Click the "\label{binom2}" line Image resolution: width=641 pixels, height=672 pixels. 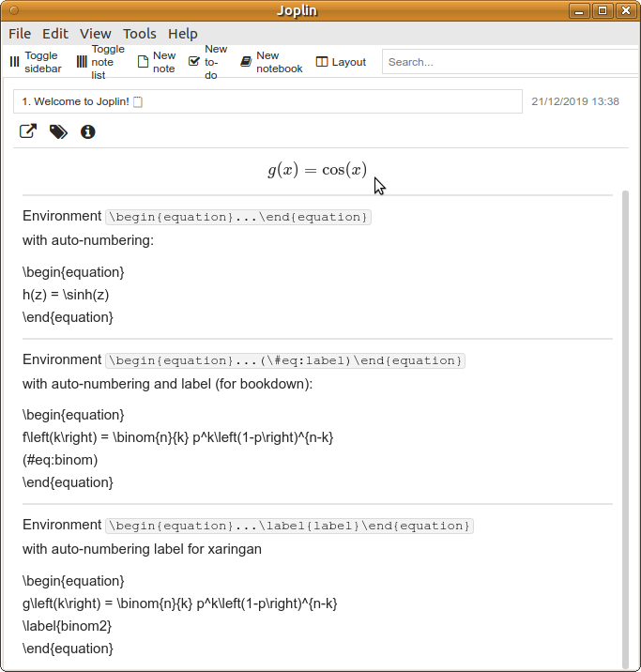pyautogui.click(x=67, y=627)
